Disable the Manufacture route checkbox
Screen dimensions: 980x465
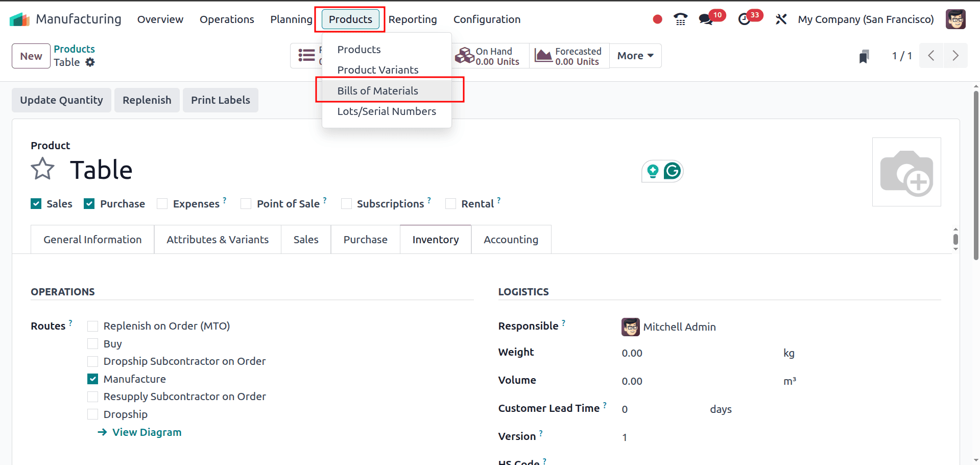pos(92,379)
